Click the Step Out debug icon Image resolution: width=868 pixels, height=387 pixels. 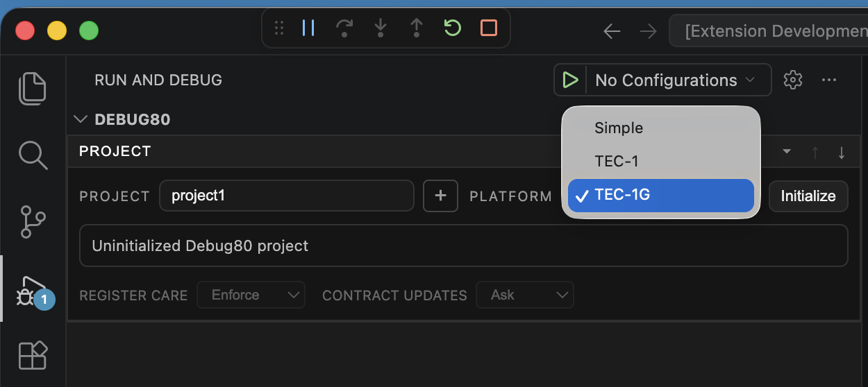coord(416,28)
